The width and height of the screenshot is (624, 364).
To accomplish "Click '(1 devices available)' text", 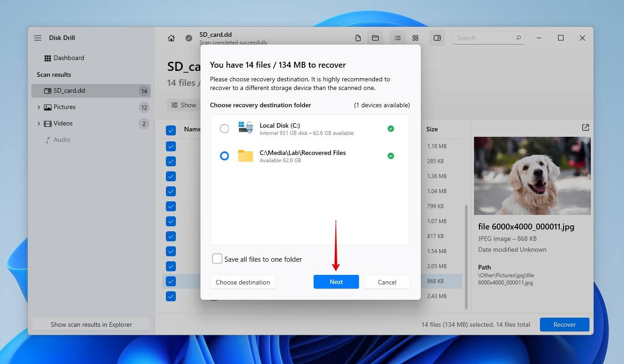I will point(382,105).
